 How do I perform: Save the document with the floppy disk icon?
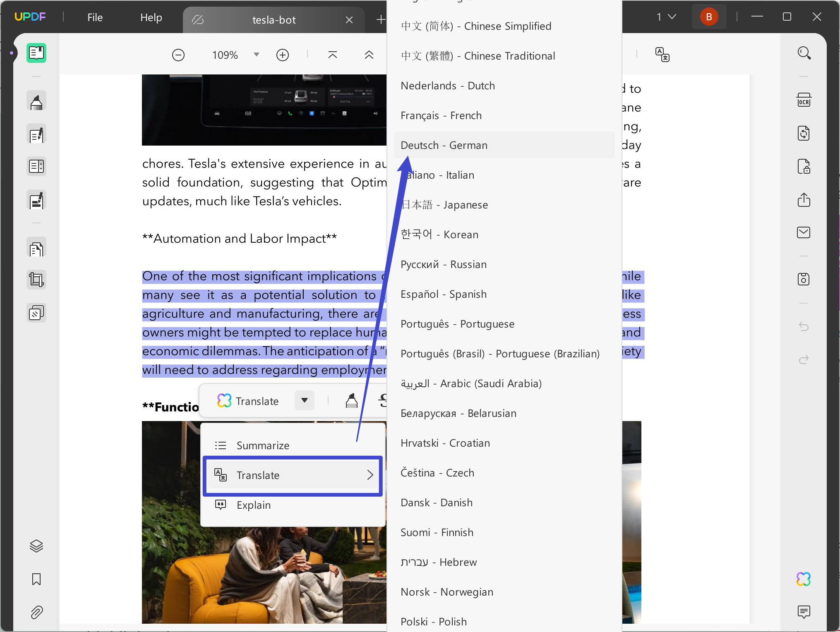(x=804, y=279)
